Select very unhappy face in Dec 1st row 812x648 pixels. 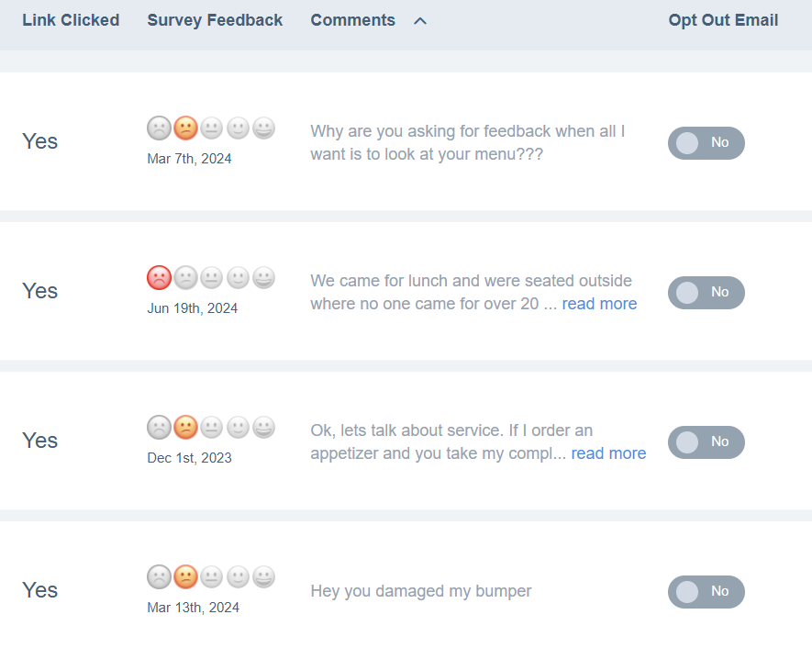pos(159,427)
